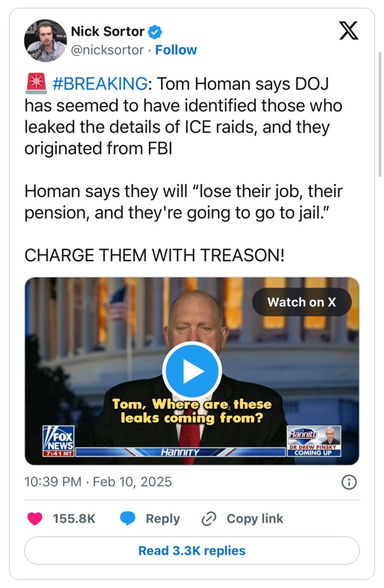The width and height of the screenshot is (384, 588).
Task: Click the blue verified badge
Action: (155, 32)
